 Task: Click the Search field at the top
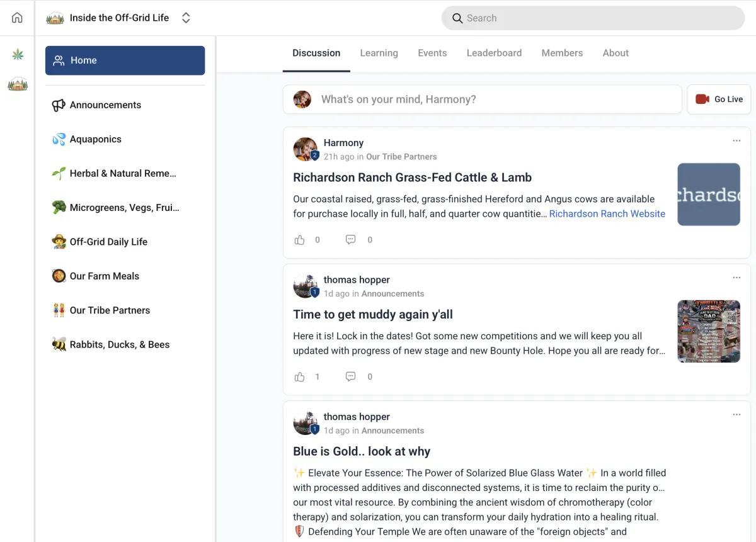593,18
